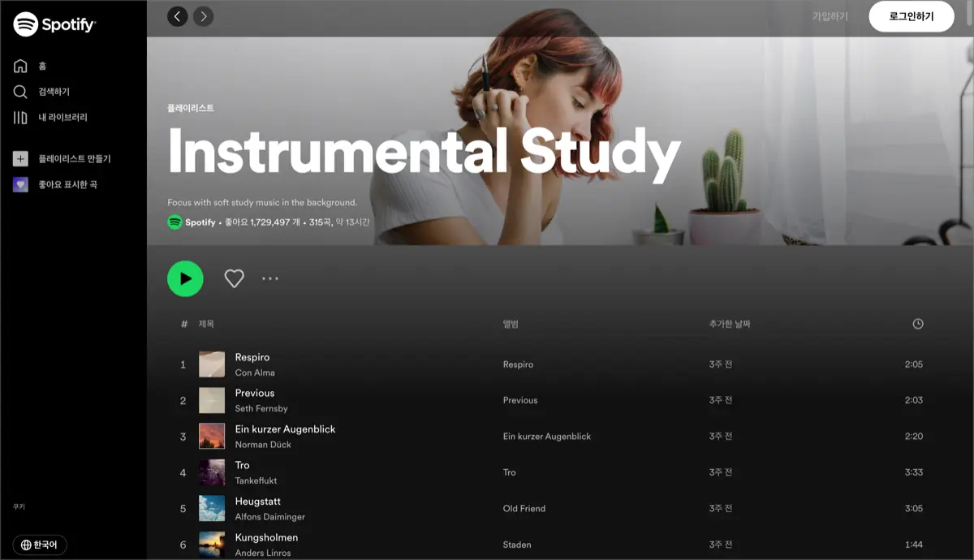Open the Respiro album artwork thumbnail
Viewport: 974px width, 560px height.
(x=211, y=364)
